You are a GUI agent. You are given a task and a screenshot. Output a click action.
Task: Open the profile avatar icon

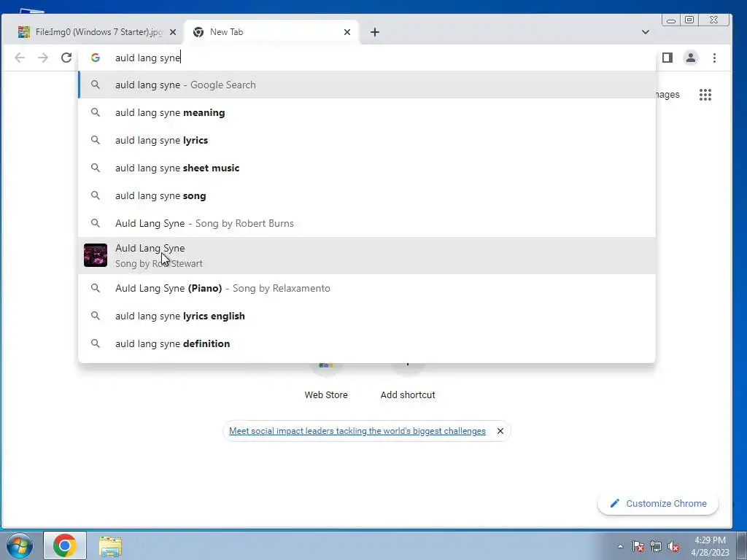pos(691,58)
